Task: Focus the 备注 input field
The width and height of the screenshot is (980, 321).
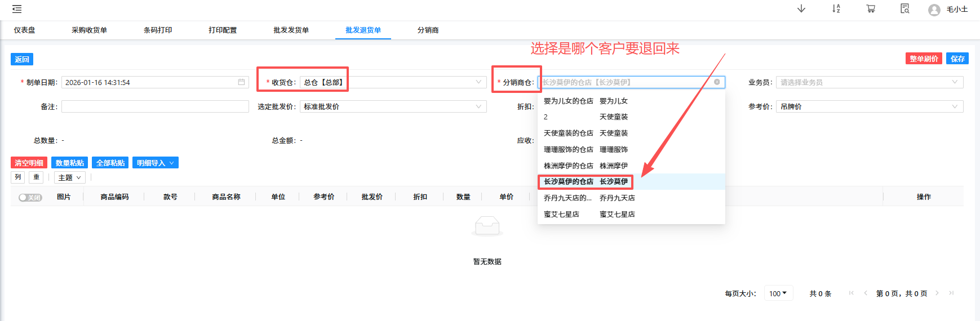Action: pyautogui.click(x=155, y=106)
